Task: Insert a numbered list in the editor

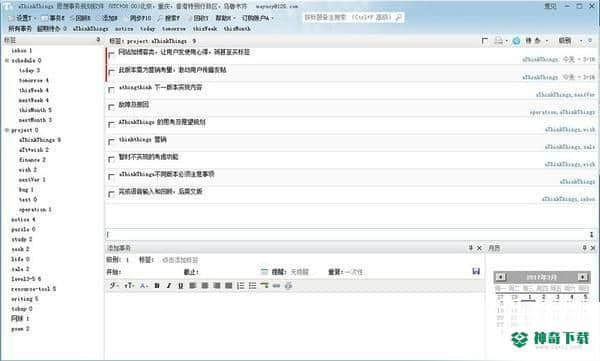Action: (241, 286)
